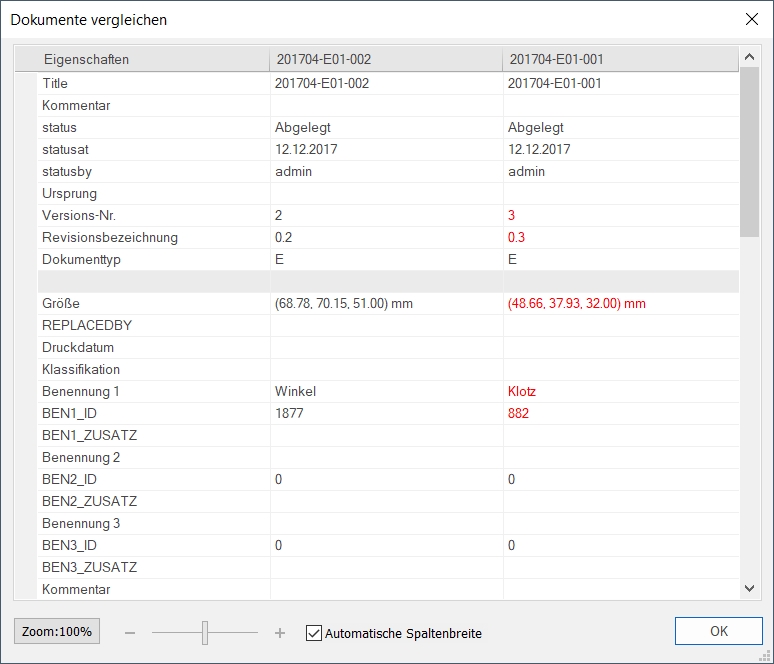Click the zoom slider handle

205,633
